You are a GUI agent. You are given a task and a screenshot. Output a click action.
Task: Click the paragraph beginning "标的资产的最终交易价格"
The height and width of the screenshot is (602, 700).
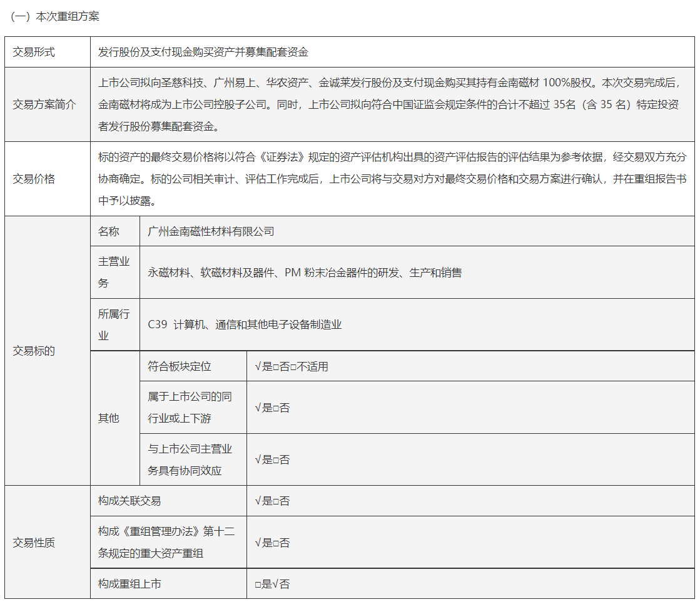pos(392,179)
